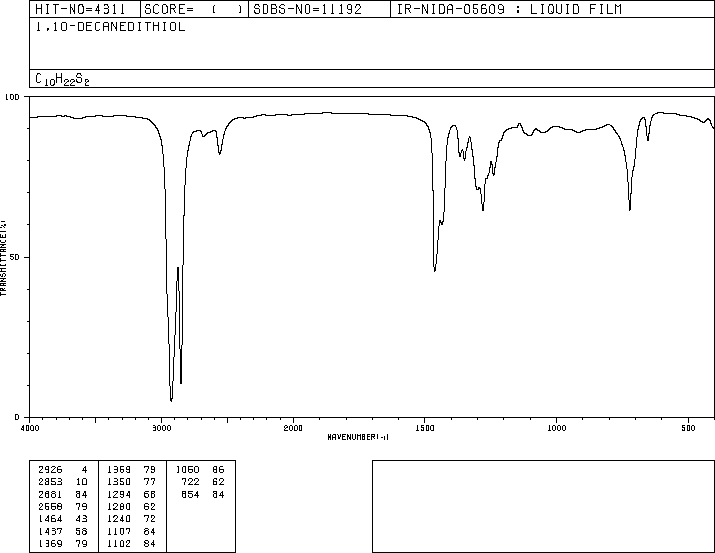715x553 pixels.
Task: Click the 100 label on the transmittance axis
Action: click(x=12, y=97)
